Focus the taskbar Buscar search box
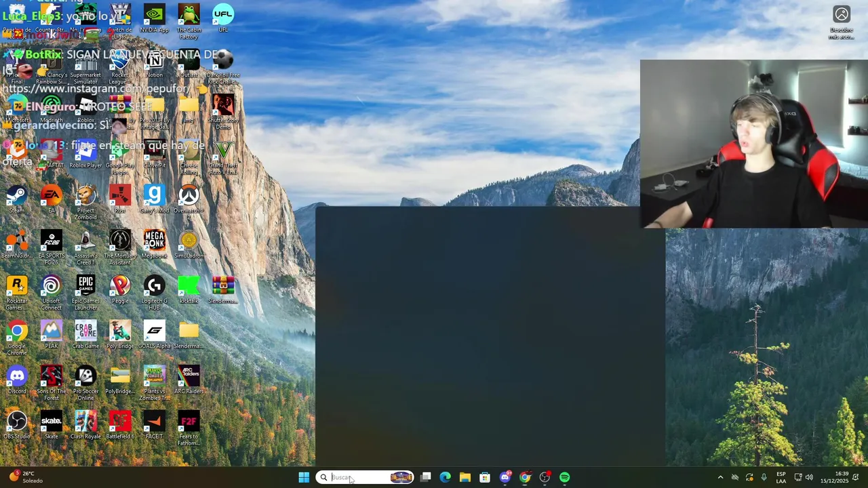The height and width of the screenshot is (488, 868). tap(365, 477)
